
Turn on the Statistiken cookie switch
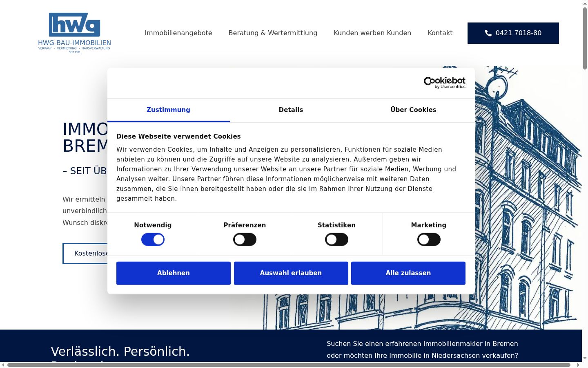point(336,240)
